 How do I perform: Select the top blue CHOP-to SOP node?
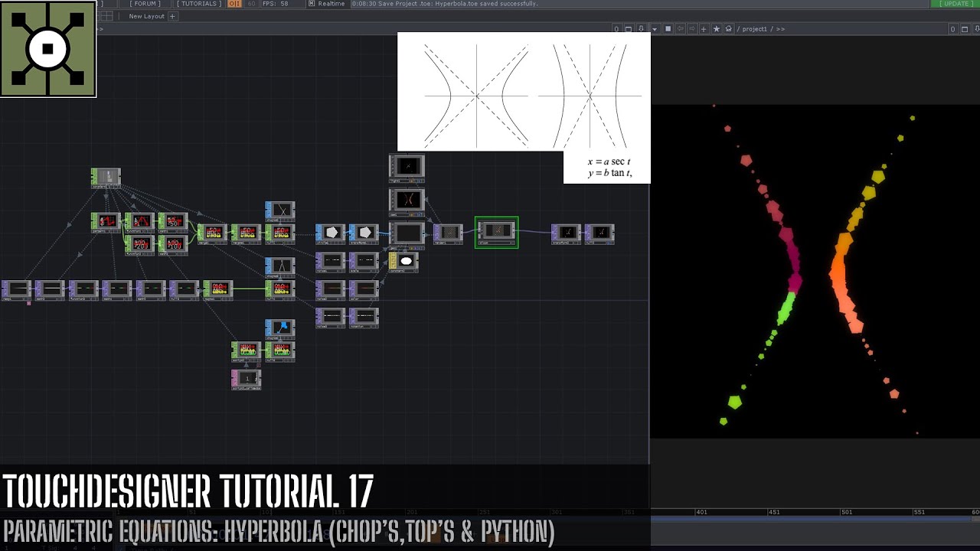pyautogui.click(x=280, y=210)
